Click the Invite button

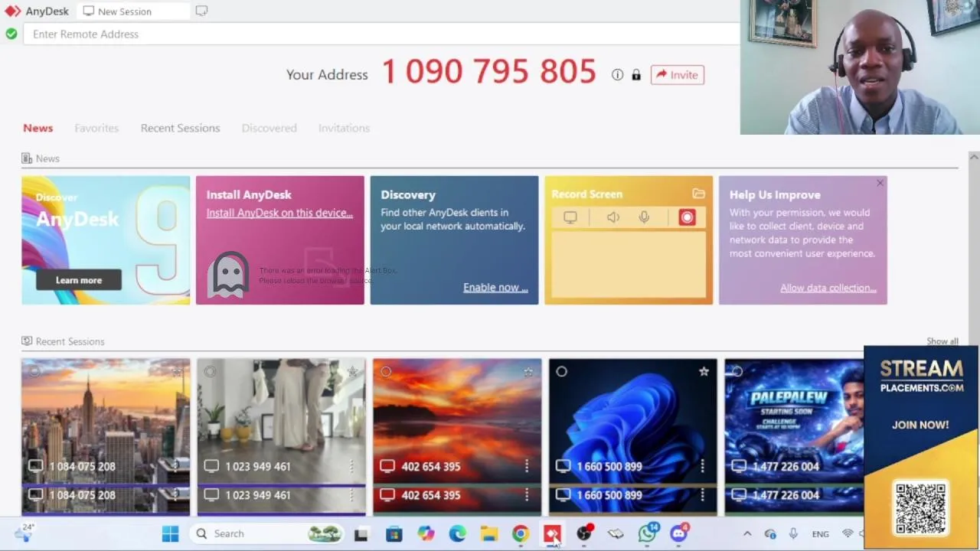coord(678,75)
